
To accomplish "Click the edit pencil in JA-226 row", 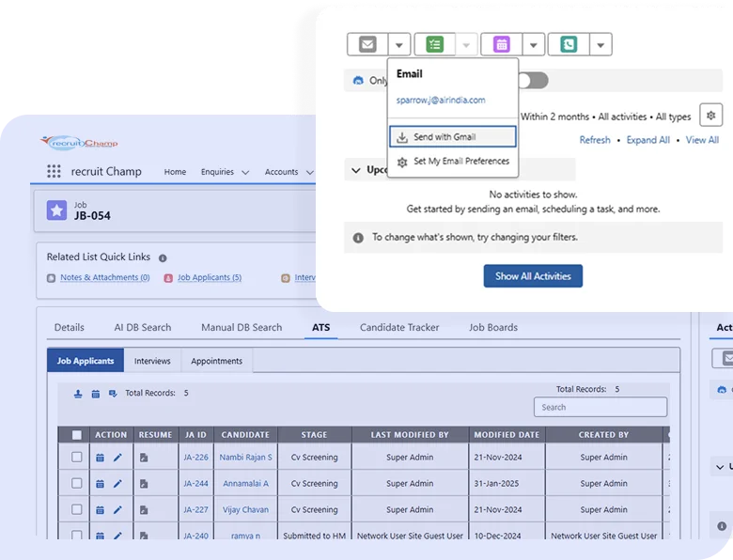I will pyautogui.click(x=117, y=458).
